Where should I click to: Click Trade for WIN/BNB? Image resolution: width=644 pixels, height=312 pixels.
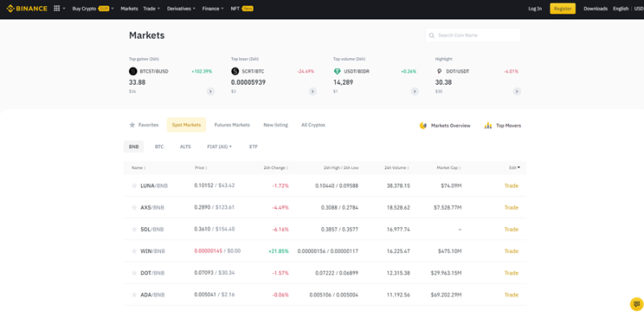click(x=511, y=252)
